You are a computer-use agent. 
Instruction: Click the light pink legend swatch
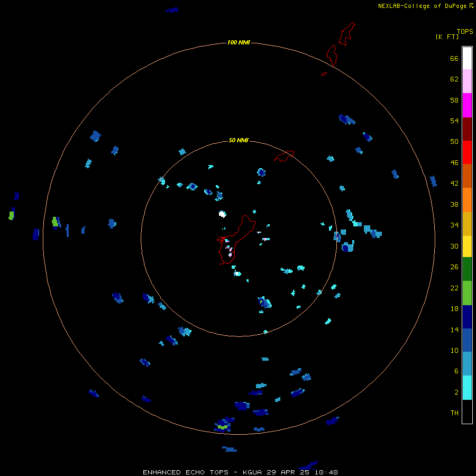(x=467, y=81)
